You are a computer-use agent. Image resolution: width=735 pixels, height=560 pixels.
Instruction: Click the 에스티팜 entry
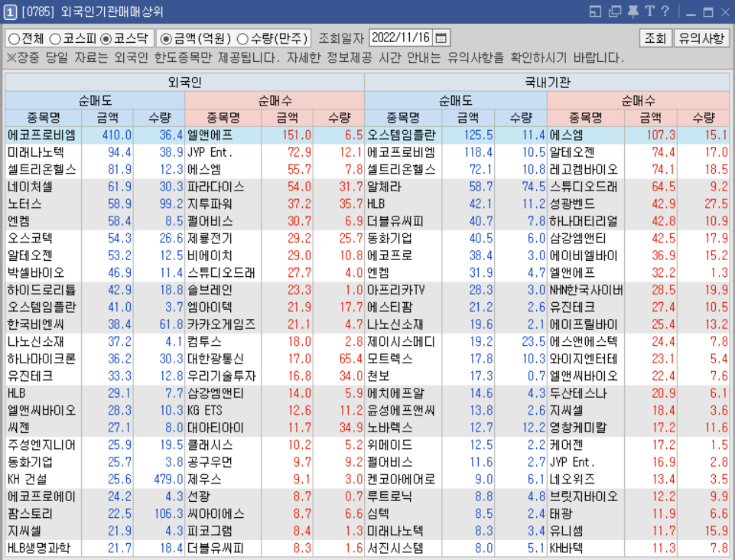(390, 308)
